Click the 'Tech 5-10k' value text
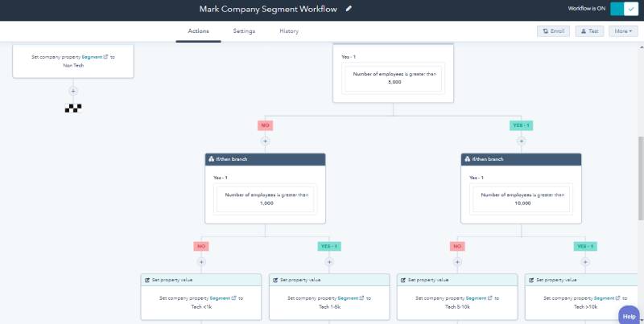Screen dimensions: 644x324 pyautogui.click(x=457, y=306)
